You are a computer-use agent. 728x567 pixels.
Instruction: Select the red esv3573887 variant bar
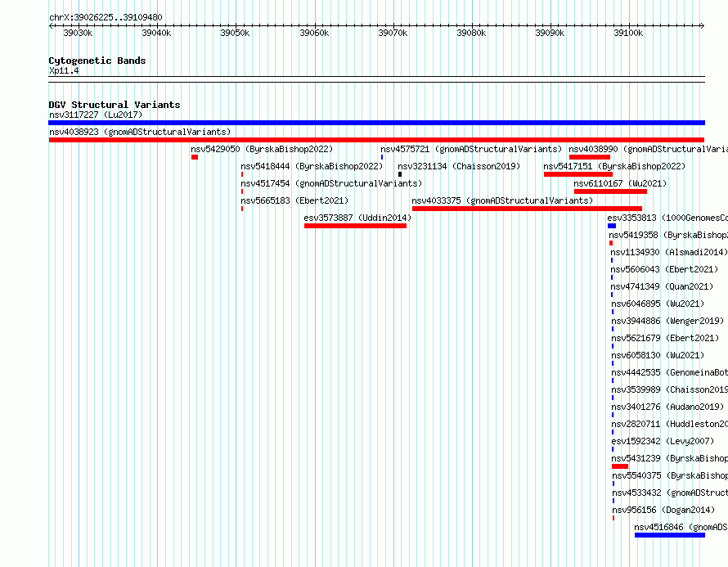click(x=355, y=226)
